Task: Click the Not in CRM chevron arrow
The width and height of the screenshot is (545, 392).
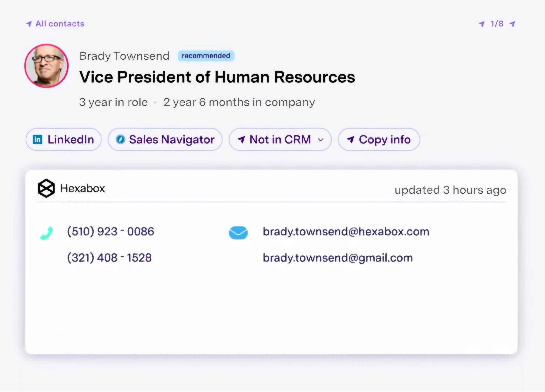Action: [x=321, y=140]
